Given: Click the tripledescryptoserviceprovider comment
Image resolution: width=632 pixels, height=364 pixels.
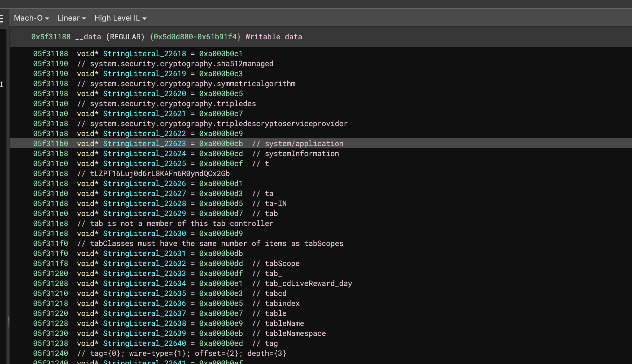Looking at the screenshot, I should (x=212, y=124).
